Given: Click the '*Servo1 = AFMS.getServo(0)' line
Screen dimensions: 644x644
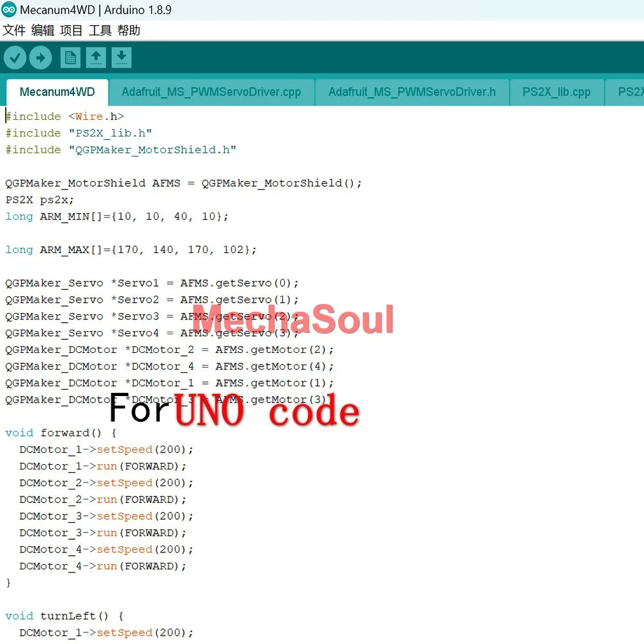Looking at the screenshot, I should 152,283.
